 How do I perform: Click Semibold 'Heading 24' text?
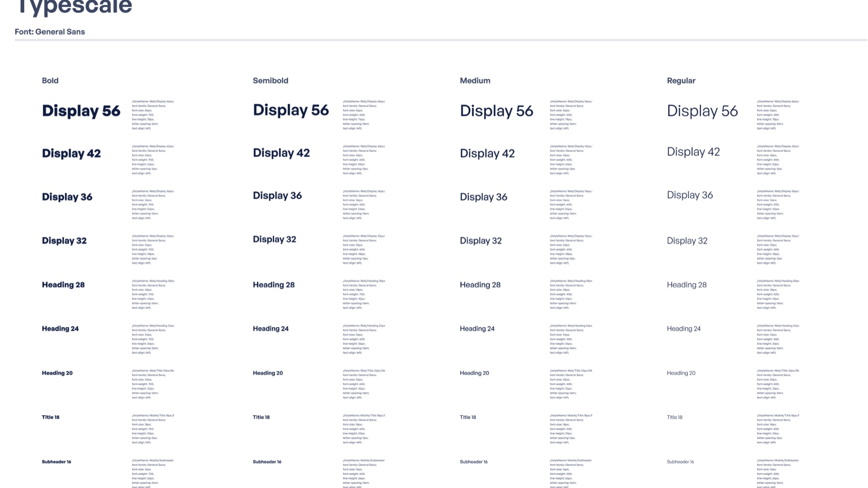270,329
